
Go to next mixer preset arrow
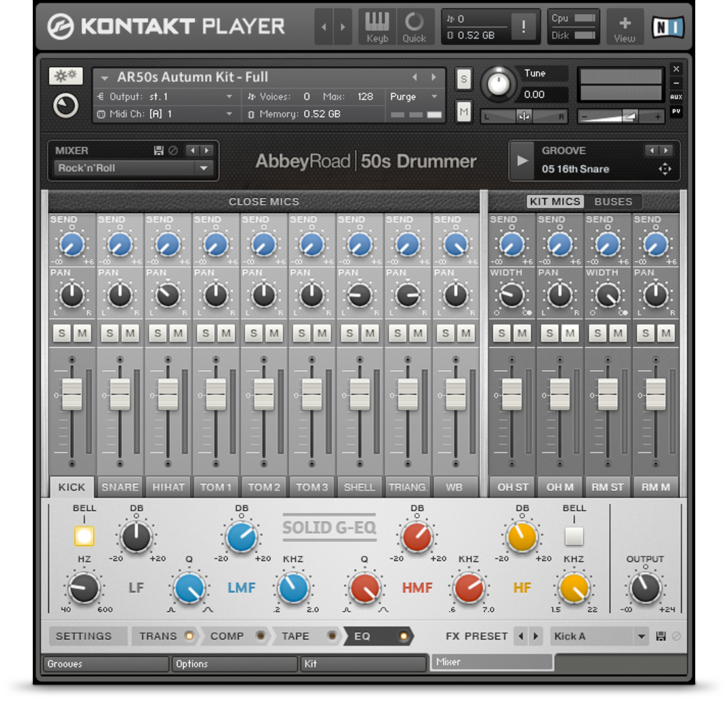click(207, 150)
